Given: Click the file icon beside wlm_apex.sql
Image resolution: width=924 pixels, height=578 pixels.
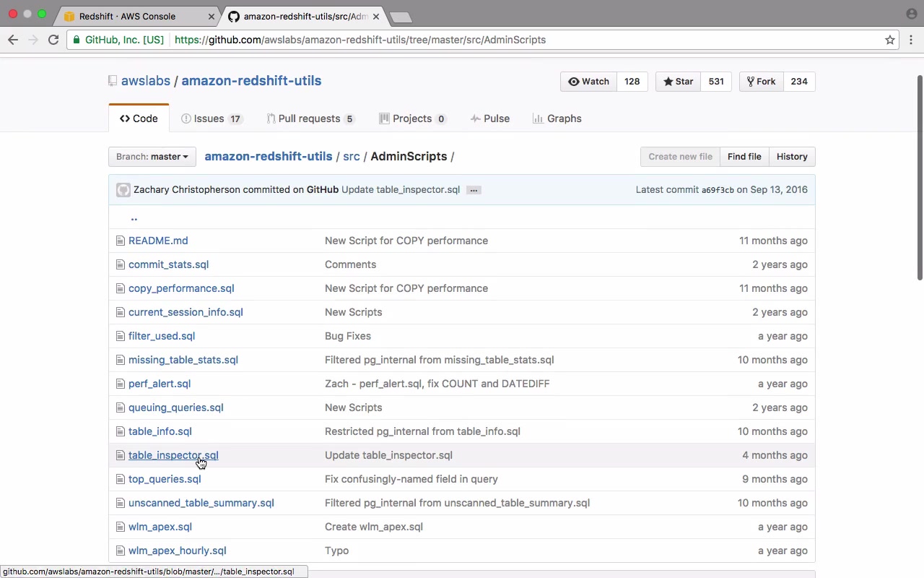Looking at the screenshot, I should 121,527.
